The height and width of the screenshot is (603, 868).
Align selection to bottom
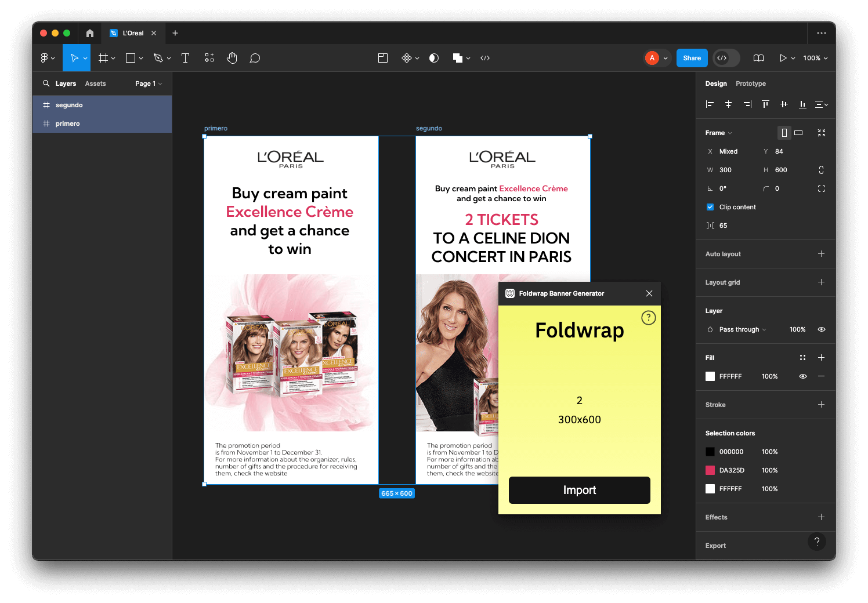point(802,104)
